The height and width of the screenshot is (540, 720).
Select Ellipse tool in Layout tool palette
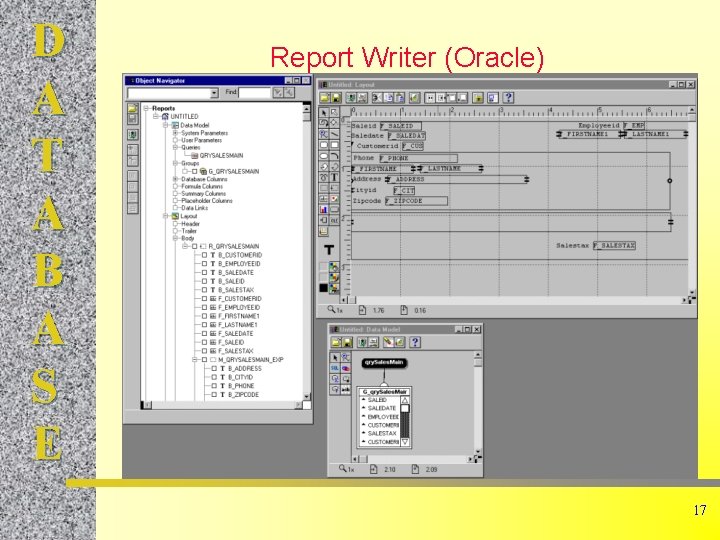click(324, 156)
